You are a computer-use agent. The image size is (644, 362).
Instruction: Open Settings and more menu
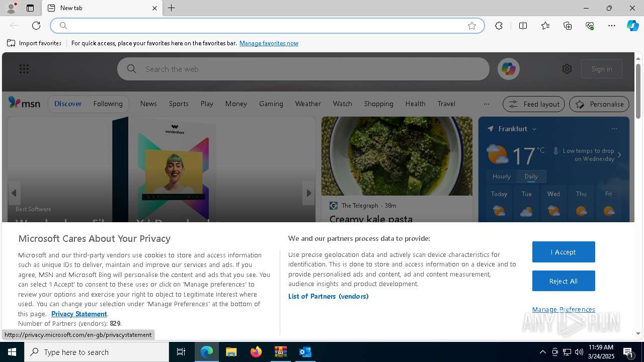tap(612, 26)
